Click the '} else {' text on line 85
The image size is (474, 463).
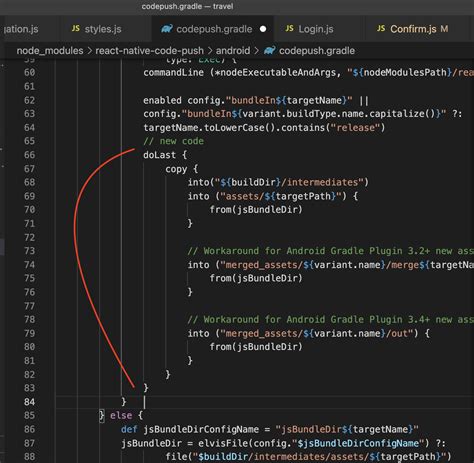[121, 416]
